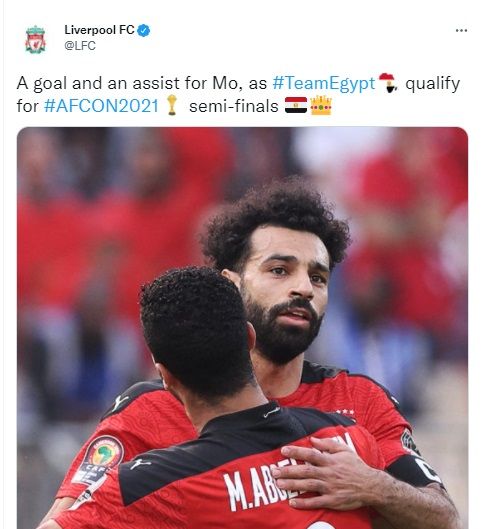Click the blue verified badge
This screenshot has width=482, height=529.
point(144,30)
